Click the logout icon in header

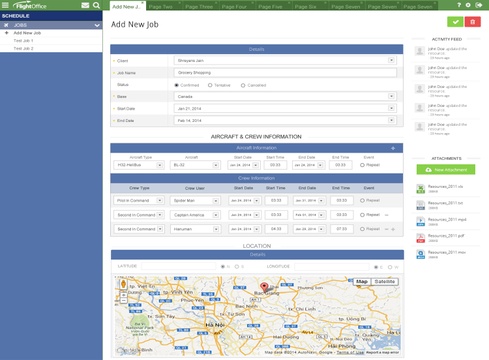point(479,5)
